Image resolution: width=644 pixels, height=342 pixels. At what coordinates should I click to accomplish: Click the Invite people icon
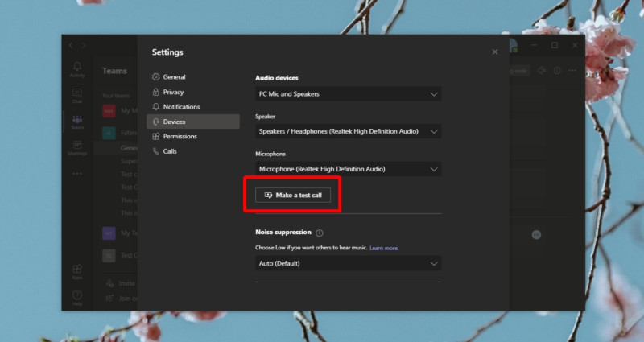click(x=109, y=283)
